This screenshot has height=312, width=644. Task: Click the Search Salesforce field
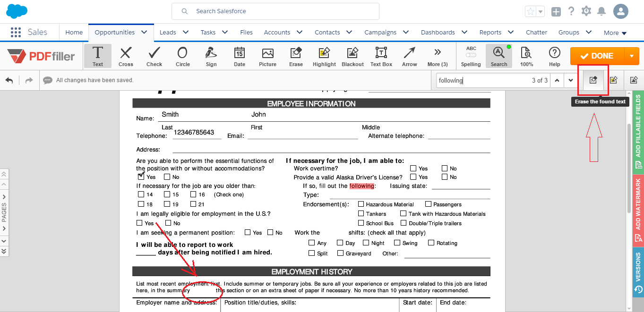[x=275, y=11]
